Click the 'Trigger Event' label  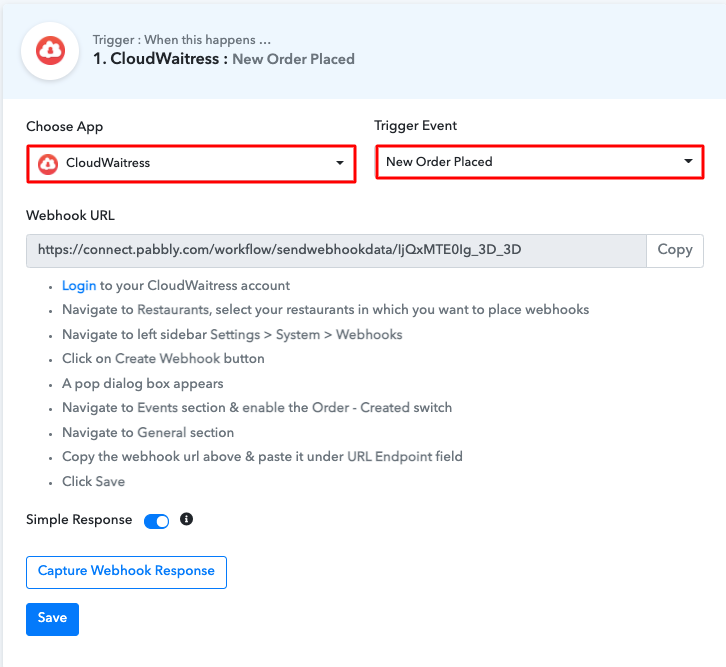click(x=415, y=126)
